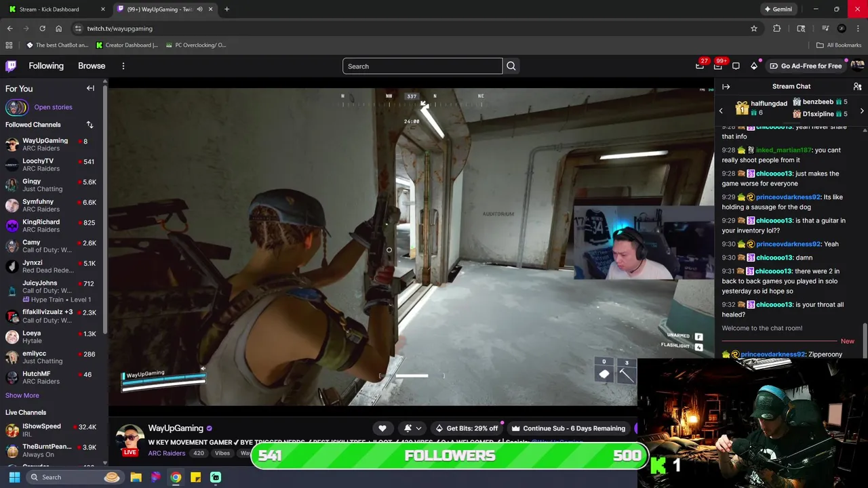Viewport: 868px width, 488px height.
Task: Bookmark this page with star
Action: tap(753, 28)
